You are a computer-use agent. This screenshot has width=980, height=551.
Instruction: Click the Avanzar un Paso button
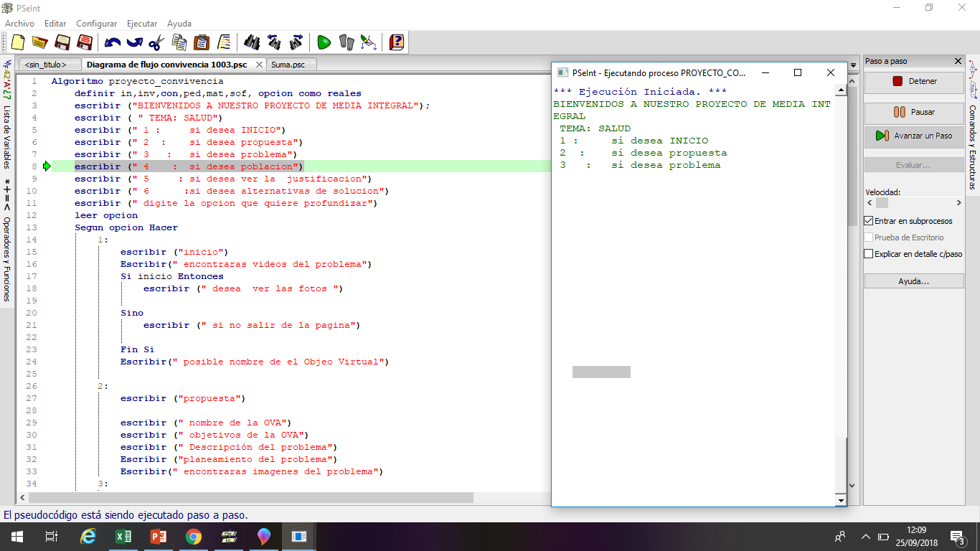(x=914, y=136)
